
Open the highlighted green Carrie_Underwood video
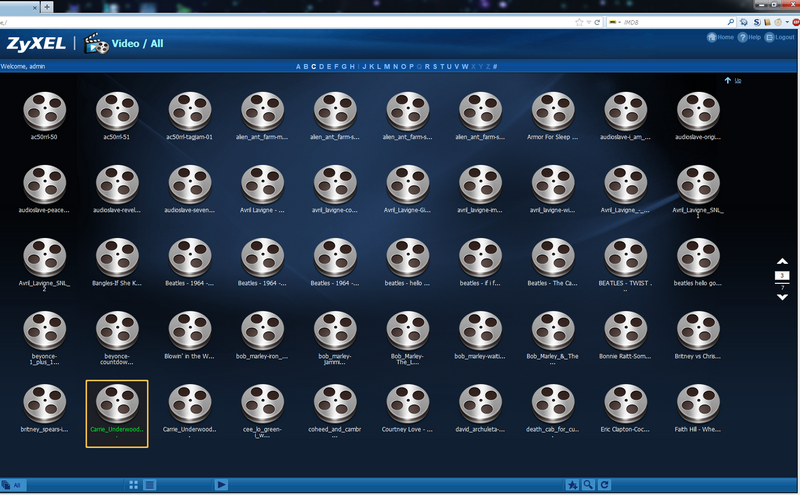pyautogui.click(x=117, y=414)
